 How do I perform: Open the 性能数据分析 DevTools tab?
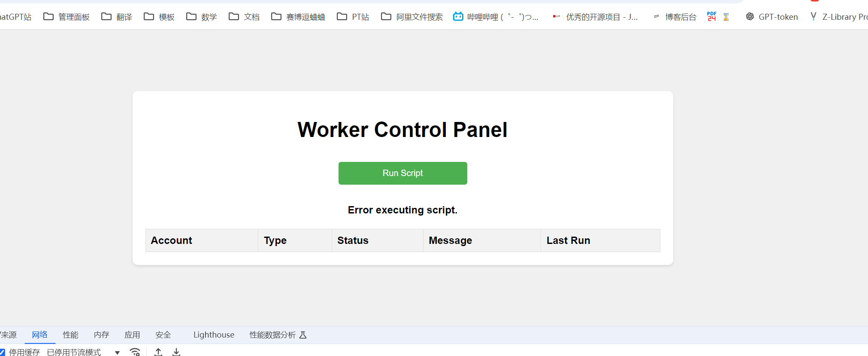[x=278, y=335]
